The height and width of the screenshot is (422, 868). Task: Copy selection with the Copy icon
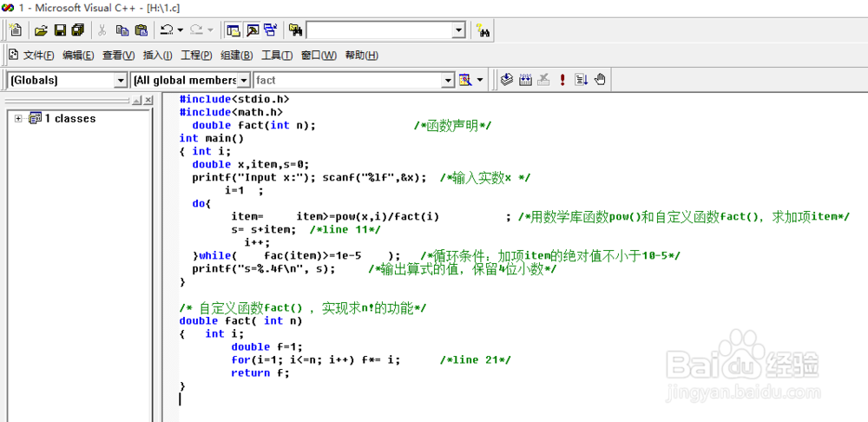tap(122, 30)
